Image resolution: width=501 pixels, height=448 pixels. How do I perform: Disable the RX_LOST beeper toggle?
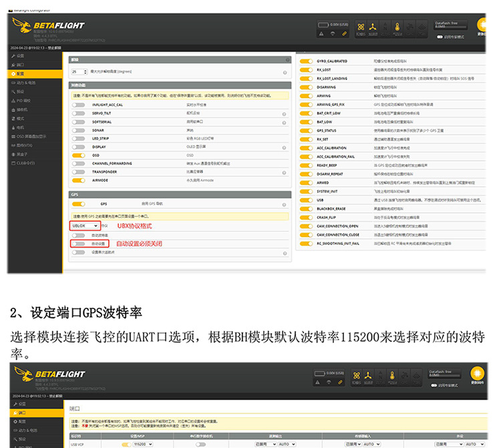point(306,69)
